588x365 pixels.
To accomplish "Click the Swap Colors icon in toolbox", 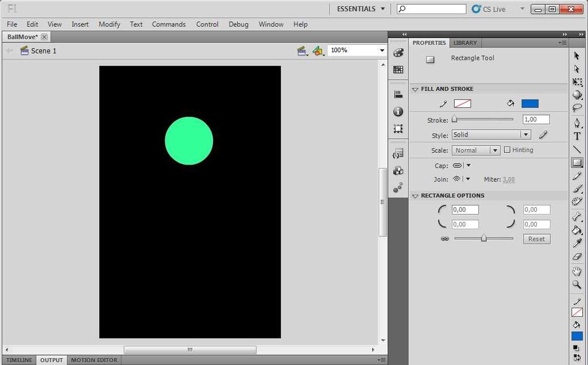I will pos(577,357).
